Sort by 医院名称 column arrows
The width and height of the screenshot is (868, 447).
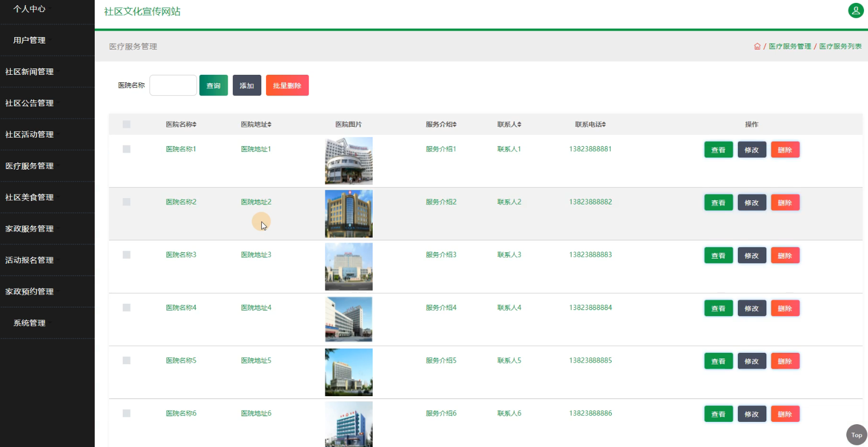pyautogui.click(x=195, y=124)
